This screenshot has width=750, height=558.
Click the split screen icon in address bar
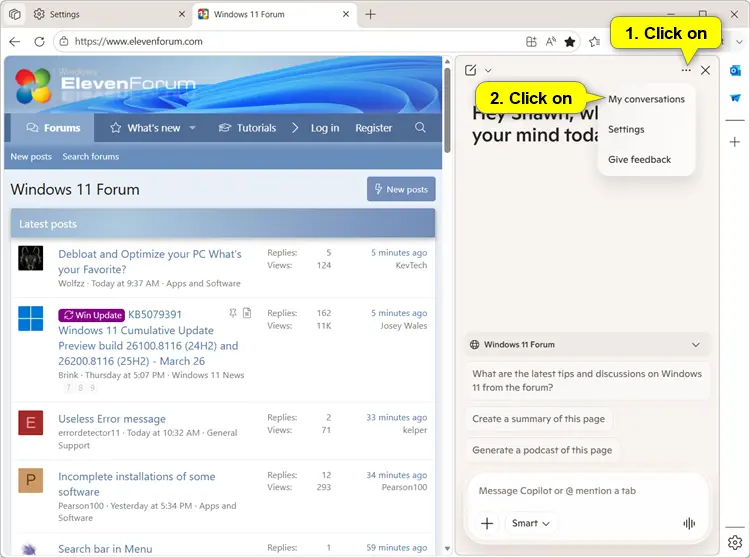pyautogui.click(x=531, y=42)
